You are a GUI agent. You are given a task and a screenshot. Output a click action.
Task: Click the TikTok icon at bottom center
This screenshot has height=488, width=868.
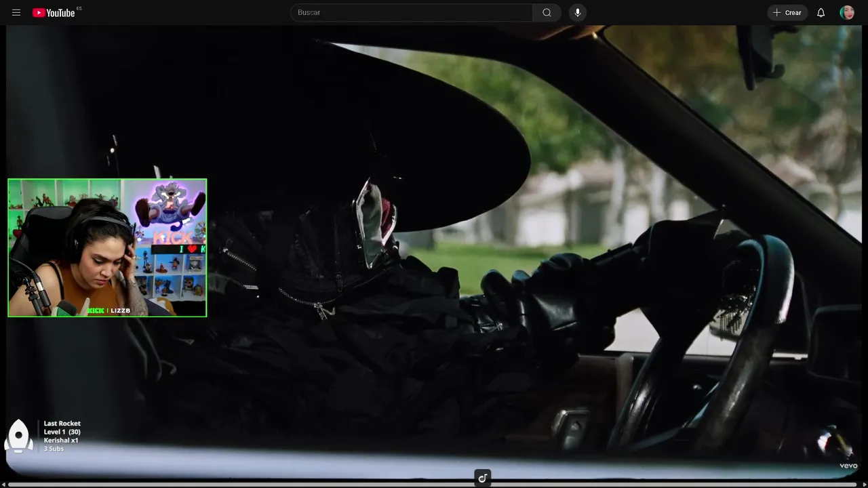[483, 478]
